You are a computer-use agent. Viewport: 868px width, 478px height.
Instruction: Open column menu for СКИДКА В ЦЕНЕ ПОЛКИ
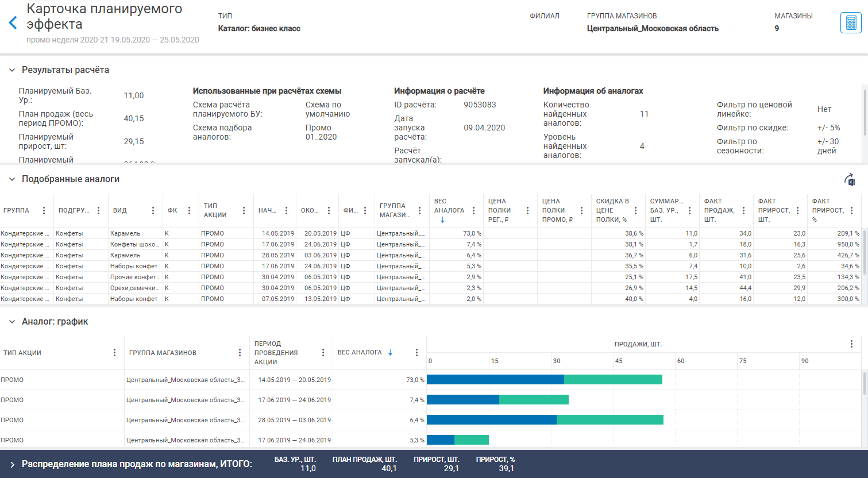[636, 211]
